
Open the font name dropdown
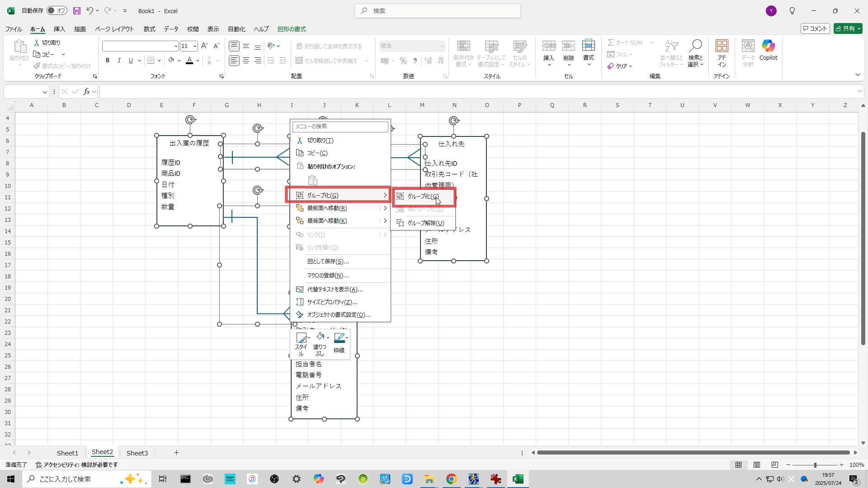pos(176,46)
